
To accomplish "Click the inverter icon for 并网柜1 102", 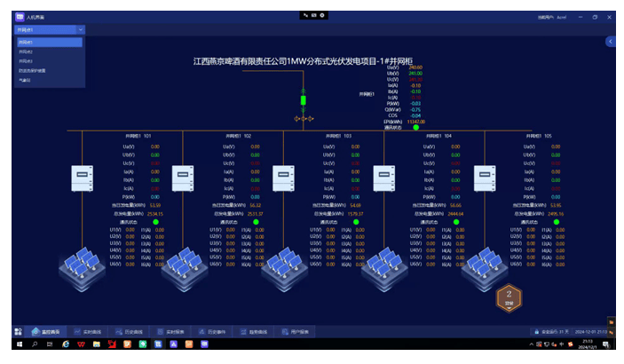I will point(183,178).
